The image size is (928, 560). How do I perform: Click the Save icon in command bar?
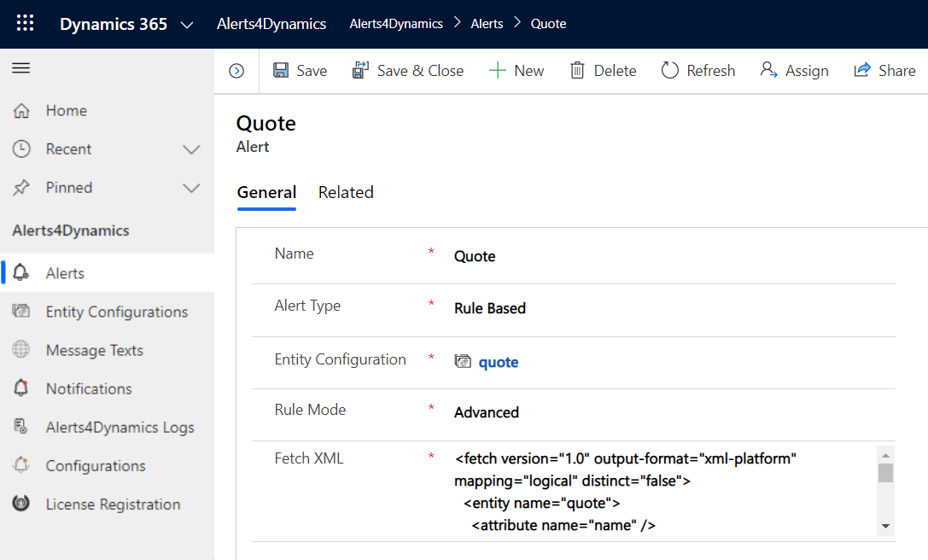[x=282, y=70]
